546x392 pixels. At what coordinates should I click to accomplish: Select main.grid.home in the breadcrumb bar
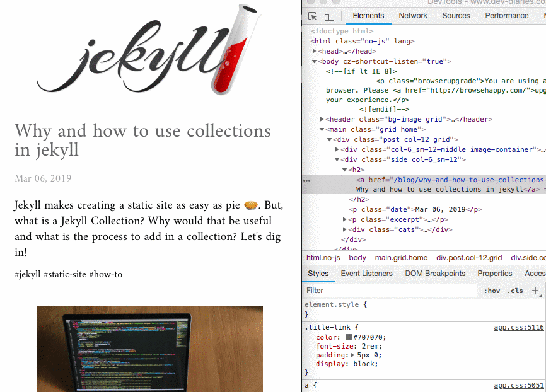(x=401, y=258)
